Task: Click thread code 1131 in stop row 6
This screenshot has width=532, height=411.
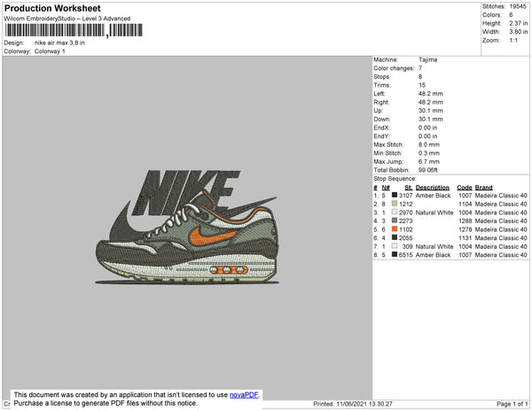Action: [x=465, y=238]
